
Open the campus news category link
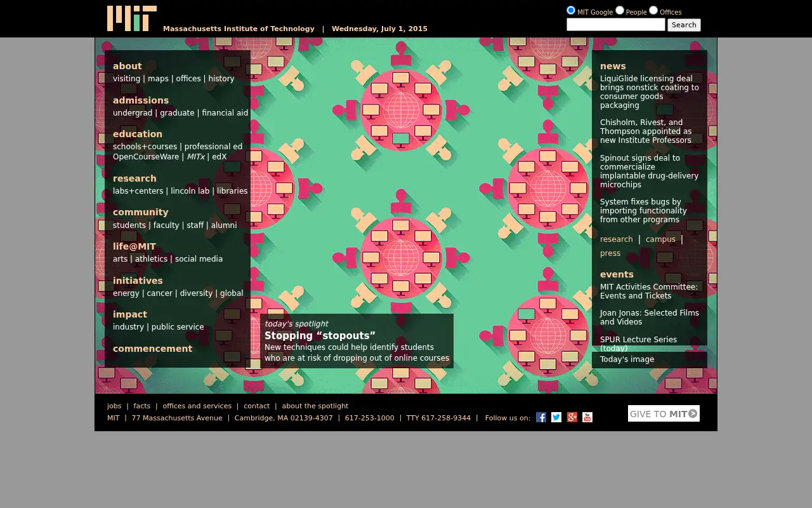[x=660, y=239]
